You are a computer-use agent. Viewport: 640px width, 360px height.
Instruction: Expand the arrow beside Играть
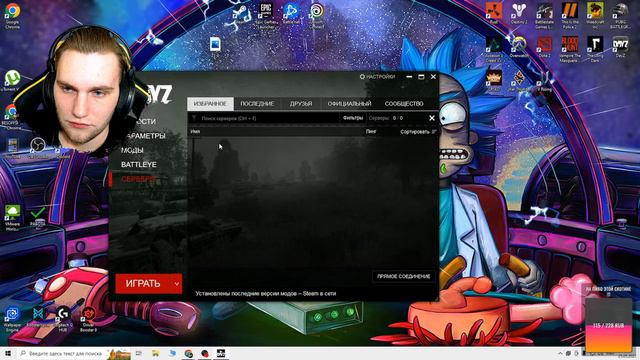click(177, 283)
